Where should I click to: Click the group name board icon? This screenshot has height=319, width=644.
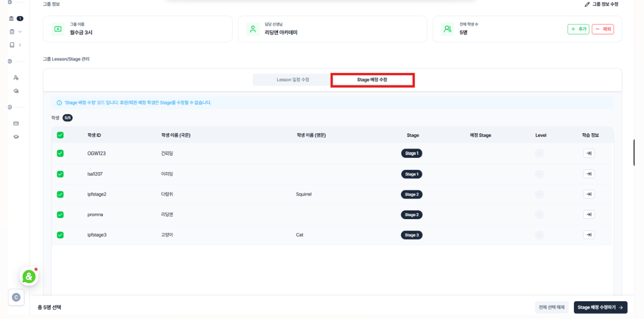(58, 29)
